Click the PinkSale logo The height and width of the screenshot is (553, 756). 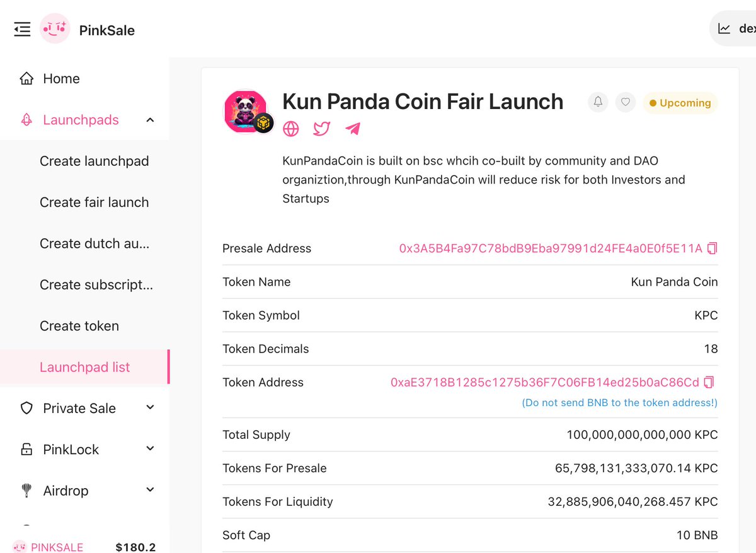pos(55,29)
